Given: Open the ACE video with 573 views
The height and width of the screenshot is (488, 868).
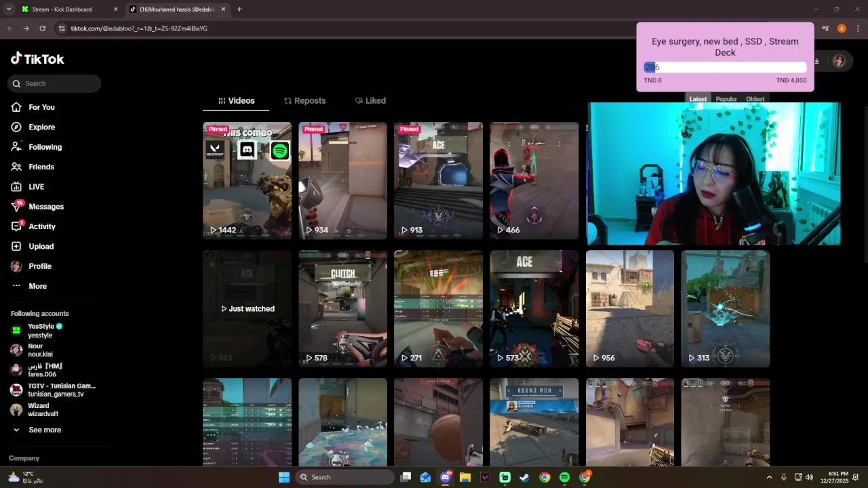Looking at the screenshot, I should click(x=534, y=308).
